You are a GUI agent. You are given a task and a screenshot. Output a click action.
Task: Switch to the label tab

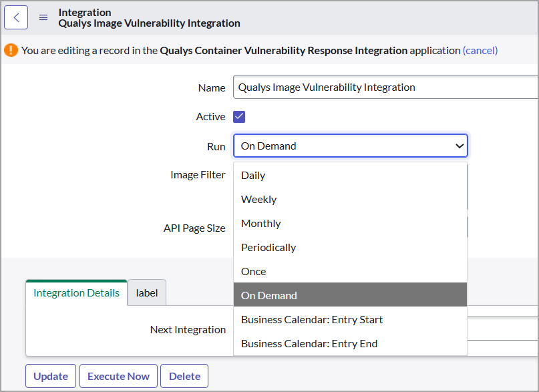click(x=146, y=292)
